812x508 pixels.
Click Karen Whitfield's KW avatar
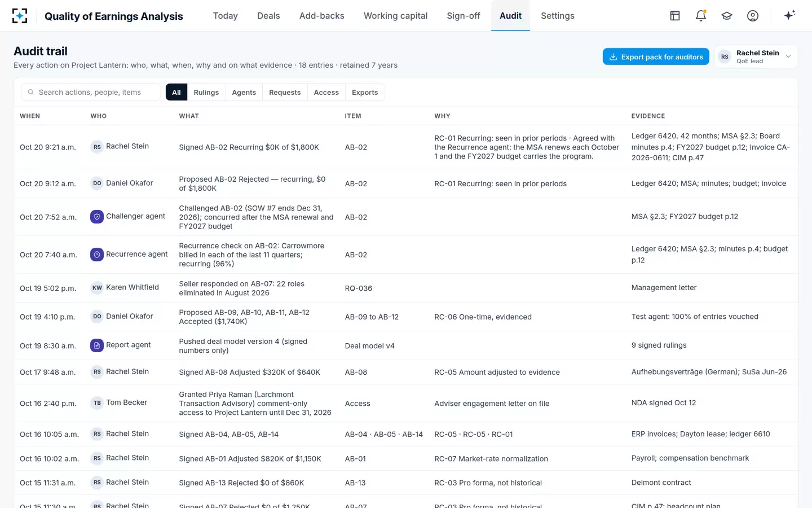coord(97,287)
